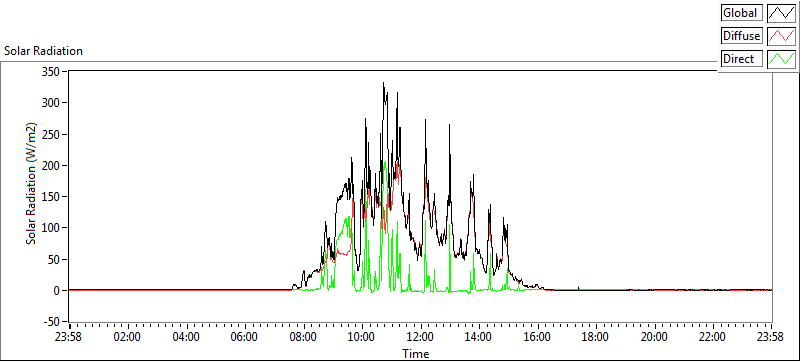This screenshot has width=800, height=361.
Task: Click the Time x-axis label
Action: coord(415,353)
